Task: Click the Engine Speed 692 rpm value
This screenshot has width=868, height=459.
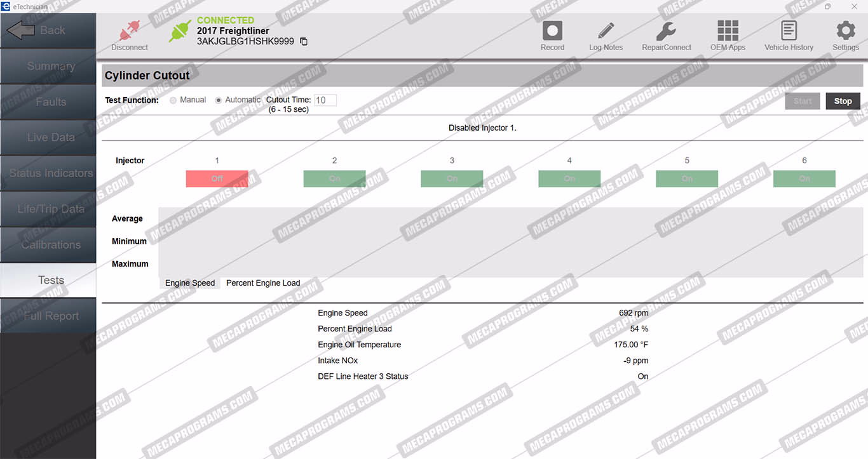Action: (634, 313)
